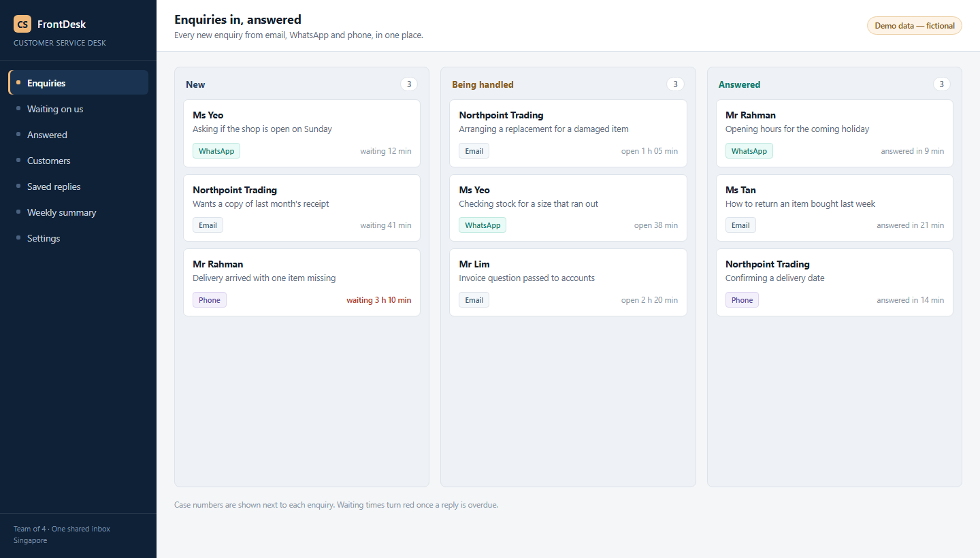Go to Waiting on us section
This screenshot has width=980, height=558.
(78, 109)
